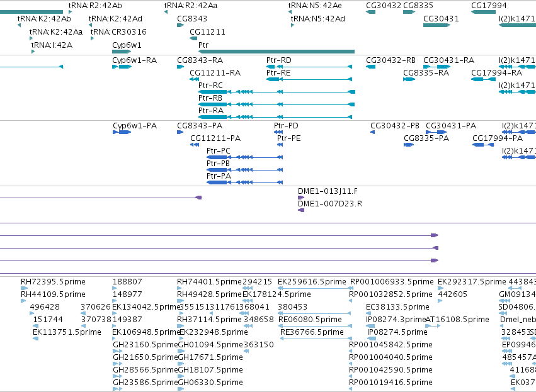536x392 pixels.
Task: Select the CG30431-RA transcript label
Action: 449,60
